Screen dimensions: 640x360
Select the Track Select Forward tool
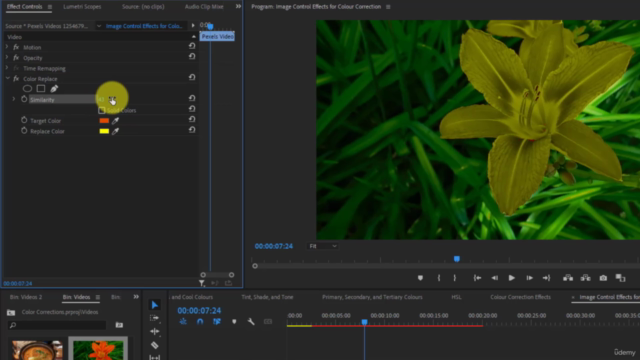click(x=155, y=318)
